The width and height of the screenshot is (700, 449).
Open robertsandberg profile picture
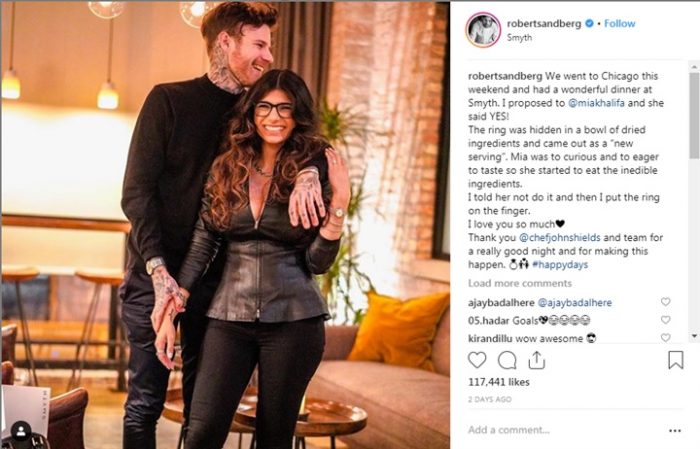click(483, 30)
